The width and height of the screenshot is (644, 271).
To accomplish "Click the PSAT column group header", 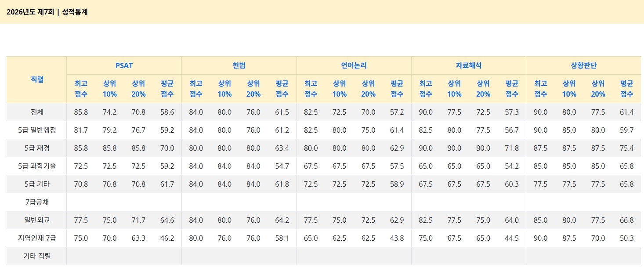I will pos(124,65).
